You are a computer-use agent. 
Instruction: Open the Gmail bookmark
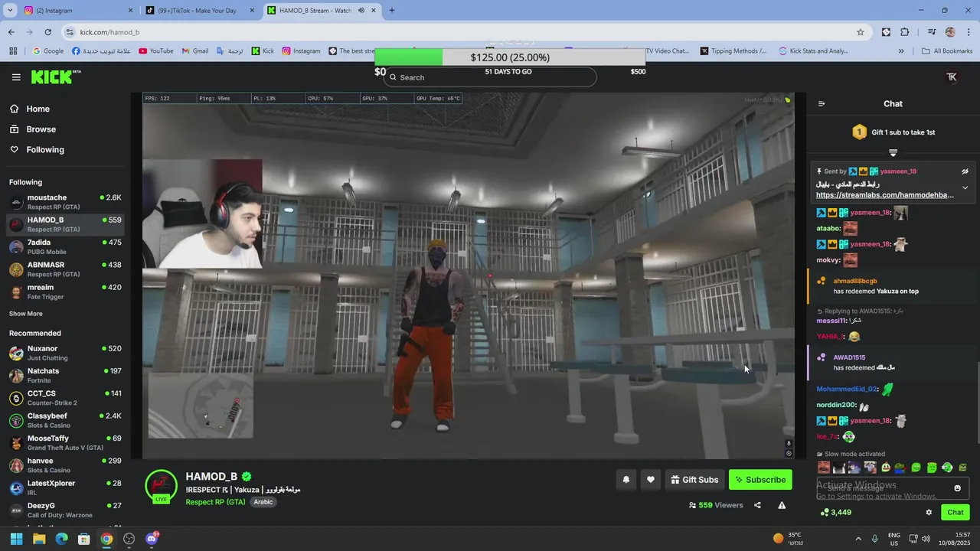[x=195, y=51]
